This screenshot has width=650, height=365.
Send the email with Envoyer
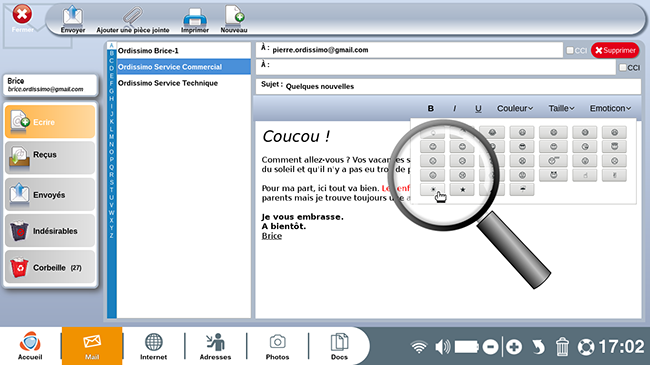[73, 19]
